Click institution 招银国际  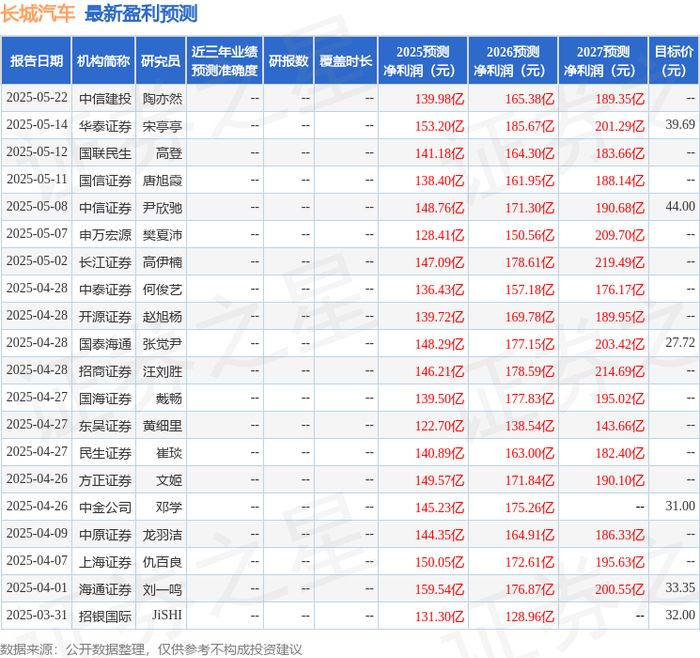(105, 616)
